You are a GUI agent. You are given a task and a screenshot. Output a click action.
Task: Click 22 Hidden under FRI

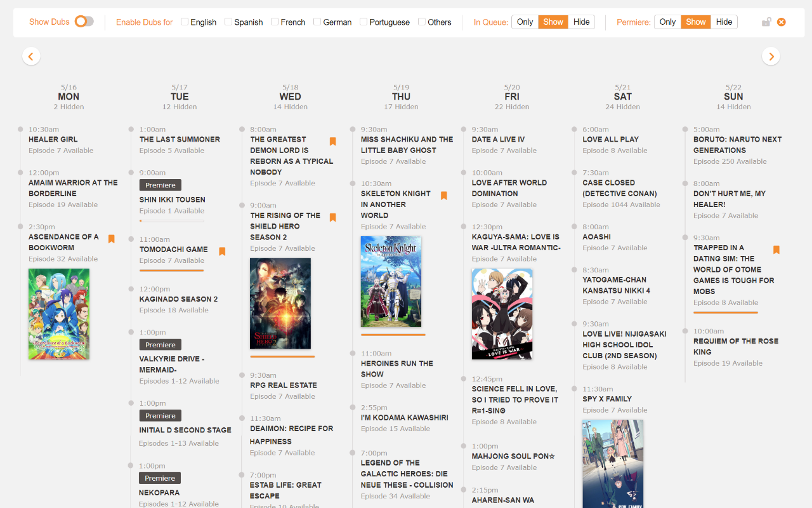(512, 107)
